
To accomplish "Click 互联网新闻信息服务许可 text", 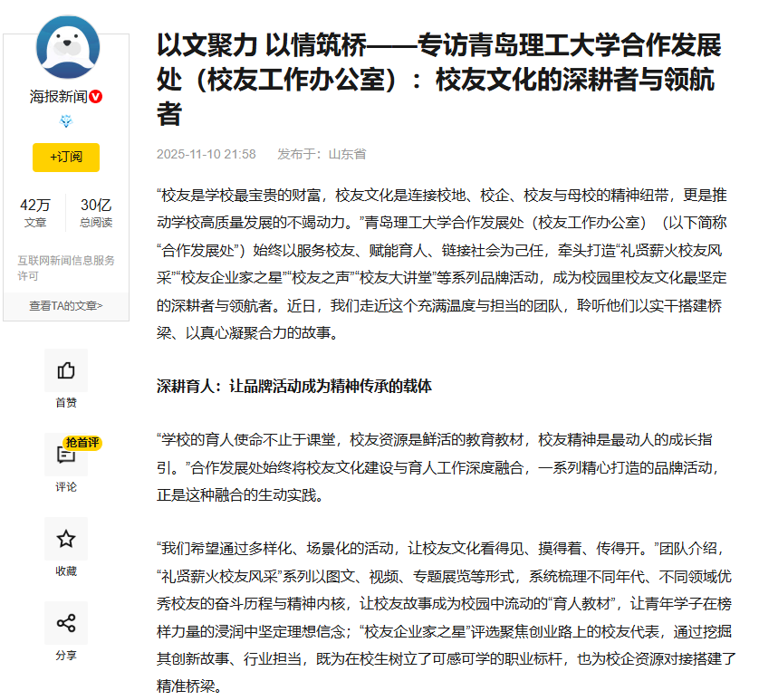I will 66,268.
